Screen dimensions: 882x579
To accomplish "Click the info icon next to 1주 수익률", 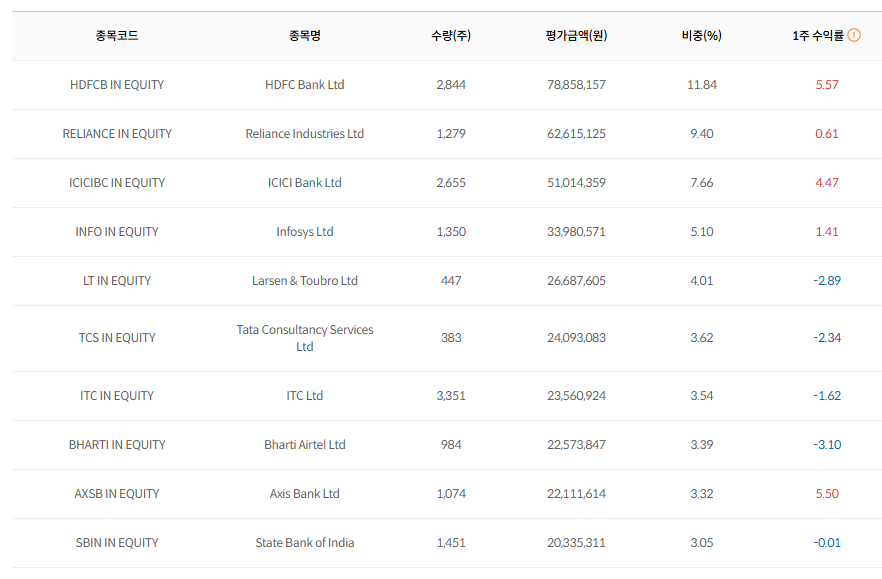I will [x=854, y=35].
